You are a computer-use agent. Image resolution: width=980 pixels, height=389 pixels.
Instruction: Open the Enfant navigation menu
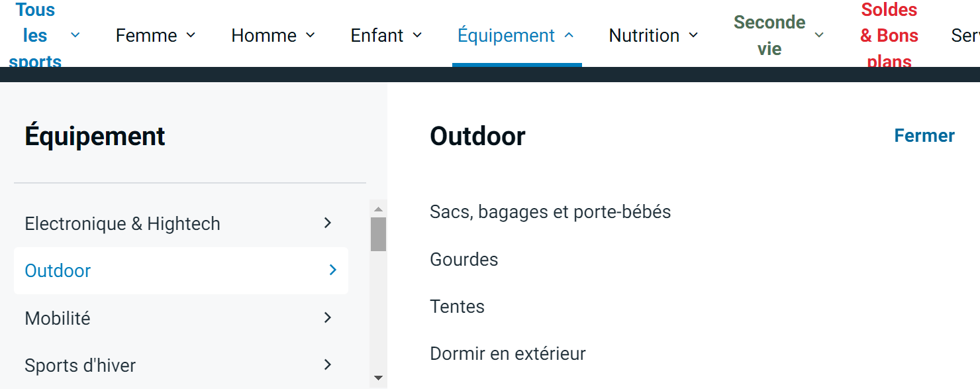click(377, 35)
